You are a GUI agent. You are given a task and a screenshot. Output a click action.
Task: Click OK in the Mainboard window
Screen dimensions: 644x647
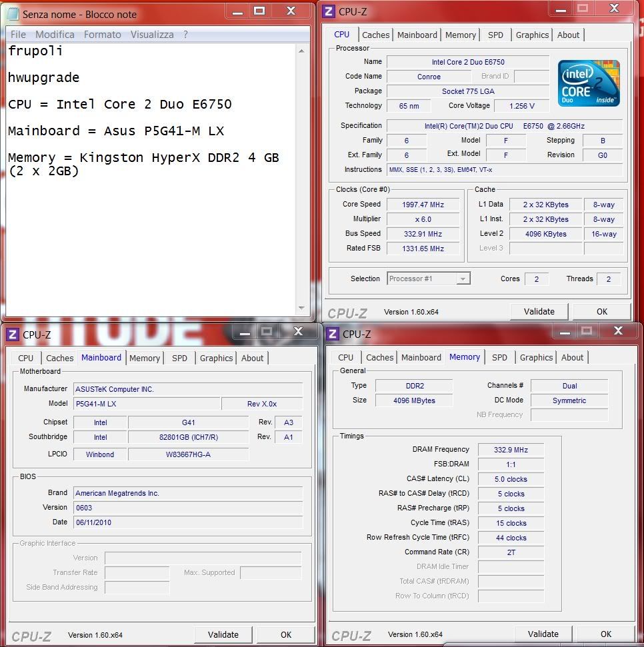coord(286,634)
